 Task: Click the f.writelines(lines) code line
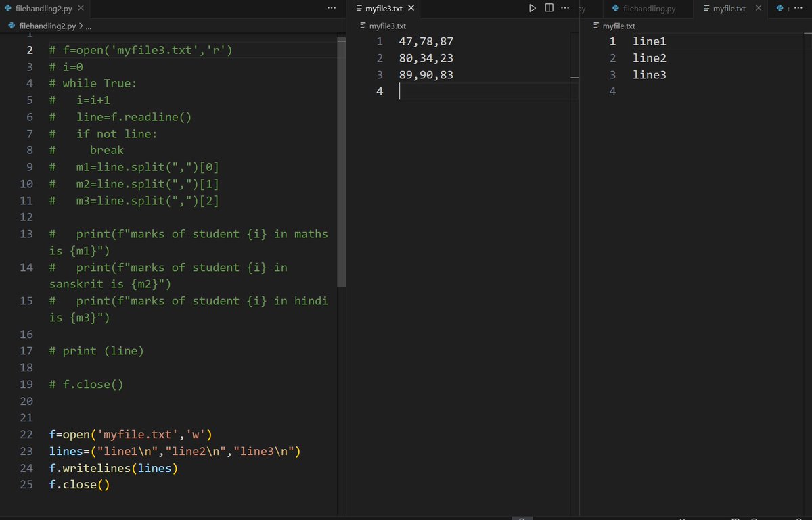point(114,468)
